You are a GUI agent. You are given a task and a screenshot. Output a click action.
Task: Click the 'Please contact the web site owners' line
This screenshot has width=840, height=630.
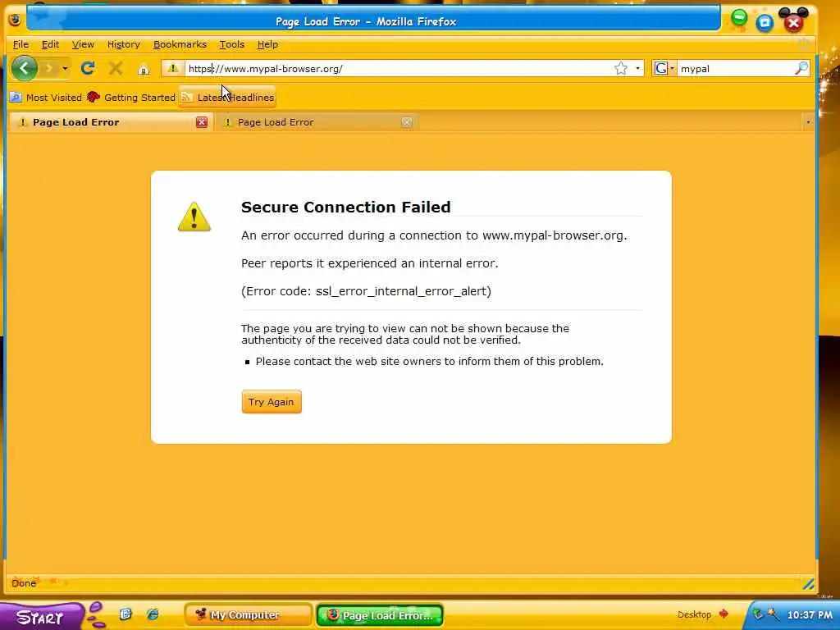click(430, 361)
